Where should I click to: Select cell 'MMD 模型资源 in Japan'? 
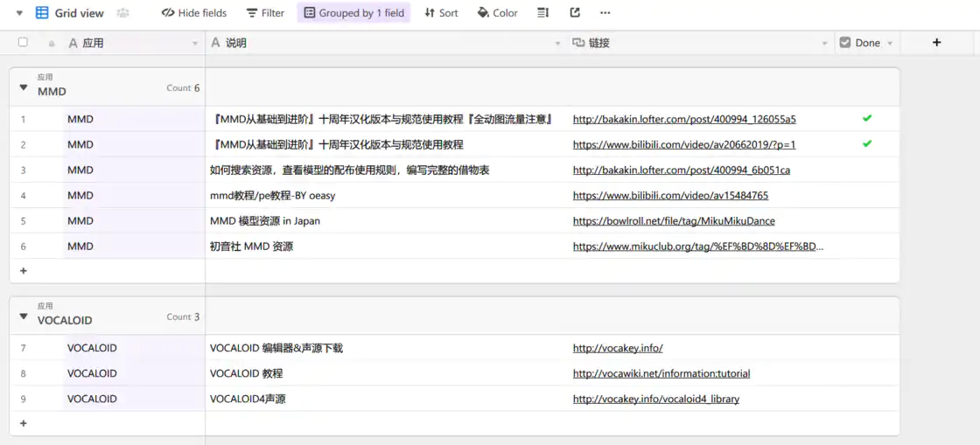[x=386, y=221]
